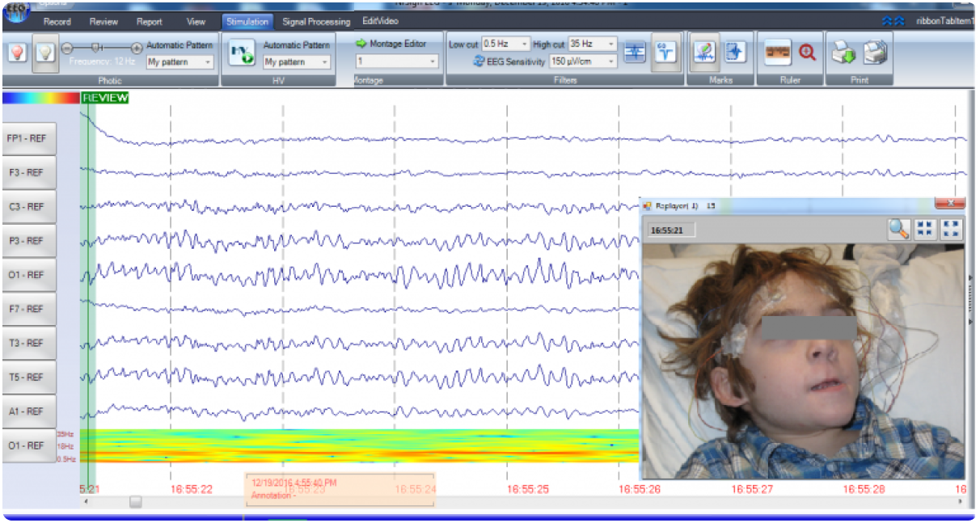Select the C3 - REF channel button
Image resolution: width=980 pixels, height=523 pixels.
click(29, 207)
